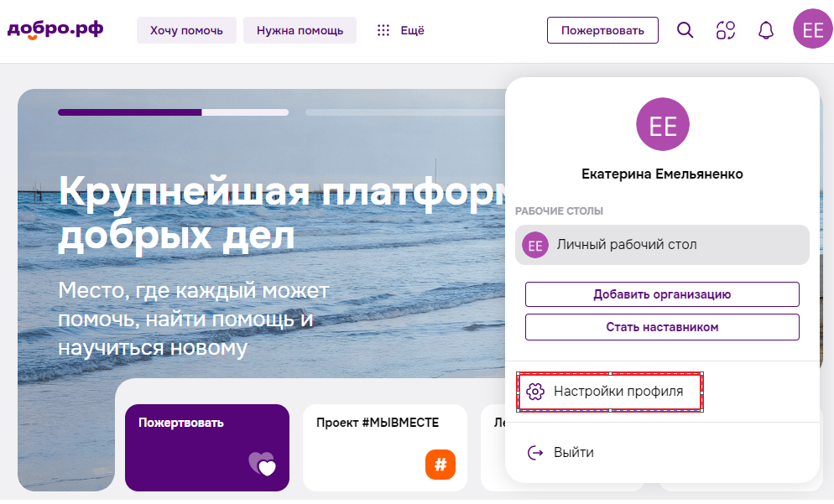The image size is (834, 504).
Task: Jump to second banner slide indicator
Action: [x=403, y=112]
